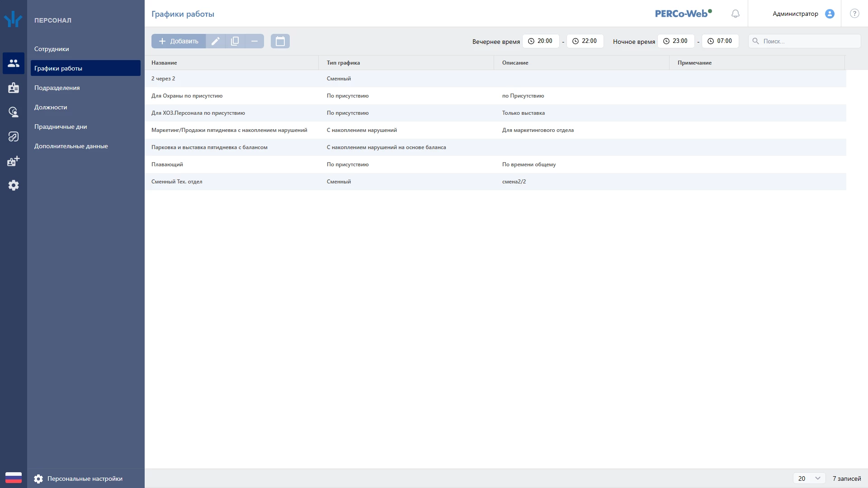Open the Сотрудники menu item

pyautogui.click(x=52, y=49)
